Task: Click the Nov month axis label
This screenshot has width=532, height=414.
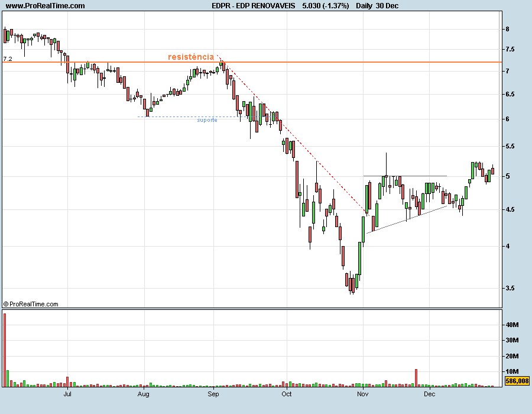Action: click(363, 394)
